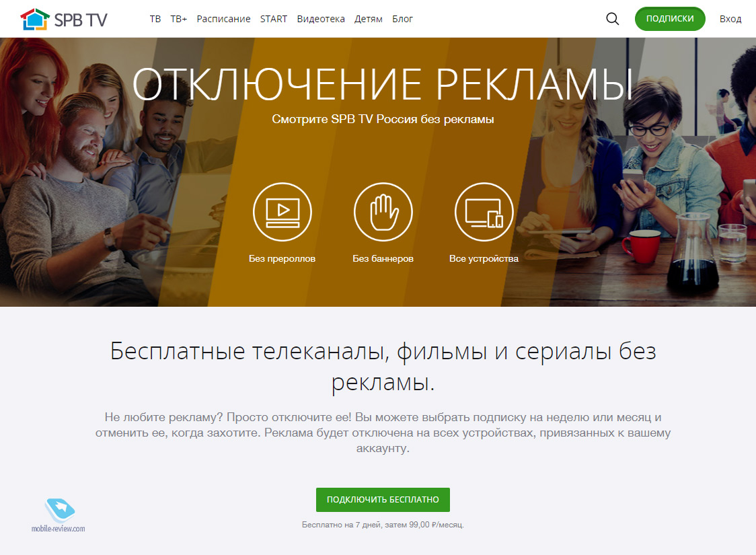Click the 'Бесплатно на 7 дней' price note
Viewport: 756px width, 555px height.
pos(383,525)
